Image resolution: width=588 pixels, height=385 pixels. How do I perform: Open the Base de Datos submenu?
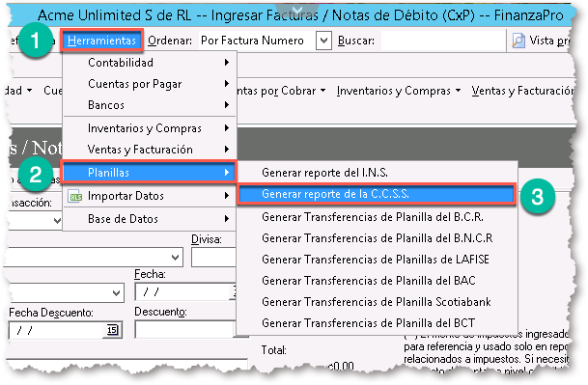click(x=150, y=219)
